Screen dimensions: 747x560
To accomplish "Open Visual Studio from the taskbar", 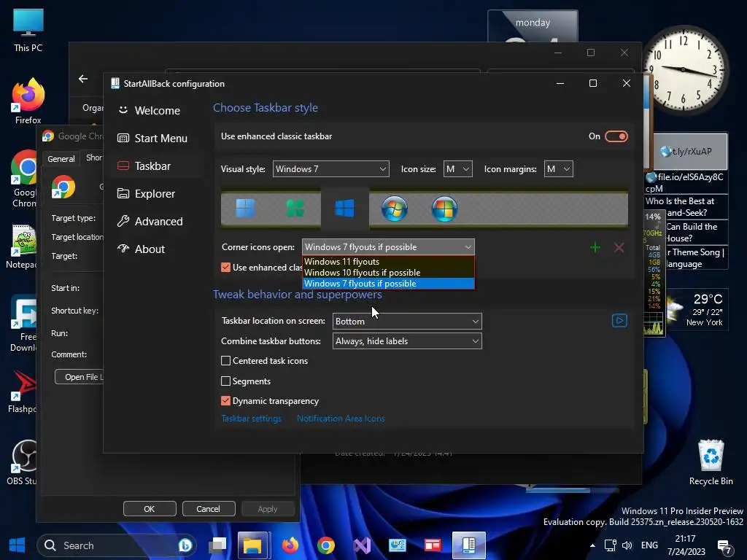I will [x=362, y=545].
